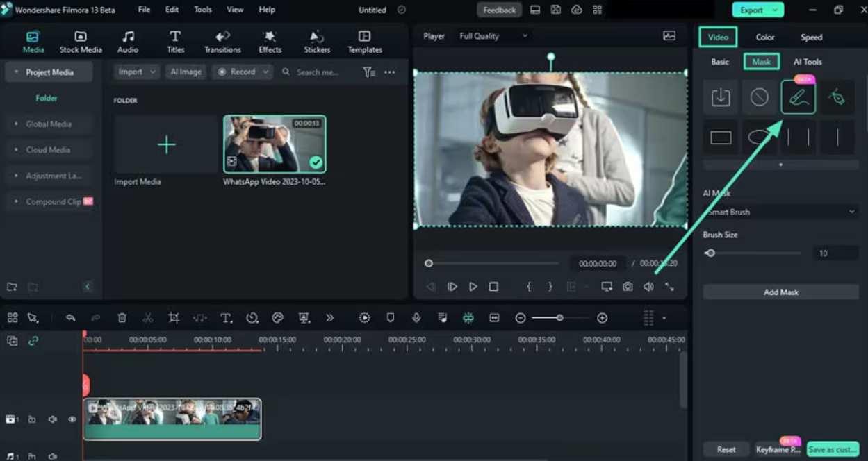Screen dimensions: 868x461
Task: Open Stock Media panel
Action: coord(81,42)
